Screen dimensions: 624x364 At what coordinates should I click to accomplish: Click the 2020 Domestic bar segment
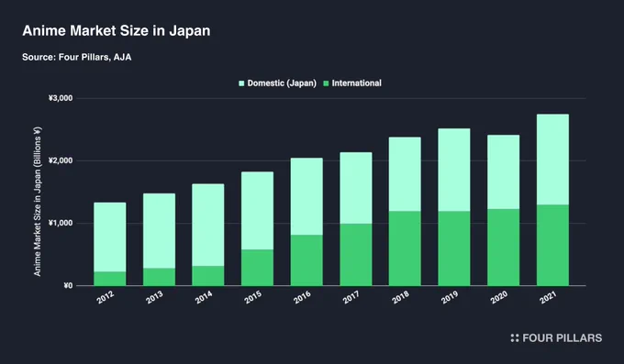[504, 171]
